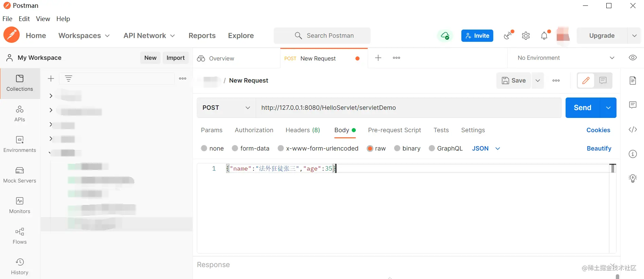Select the none body type
Viewport: 644px width, 279px height.
coord(204,149)
